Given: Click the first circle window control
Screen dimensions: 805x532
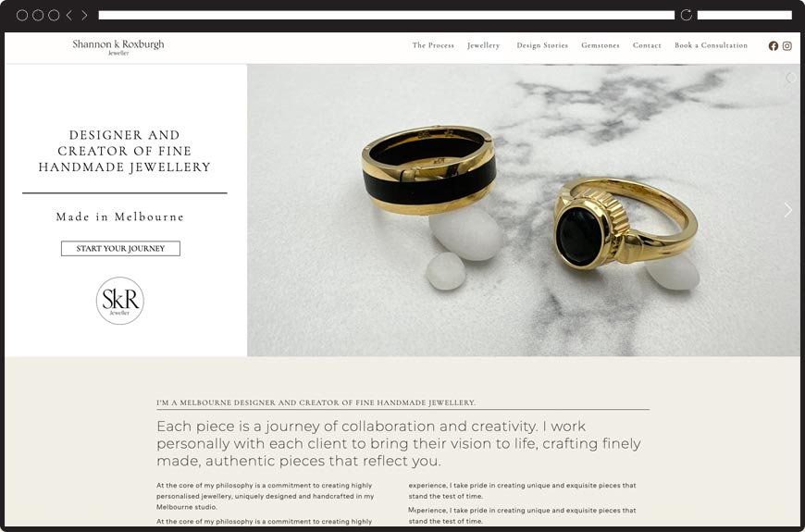Looking at the screenshot, I should [x=22, y=15].
